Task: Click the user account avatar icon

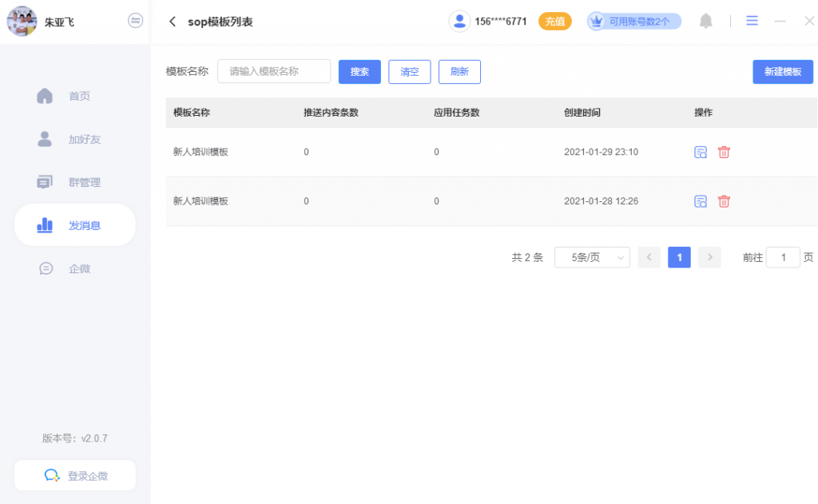Action: click(x=459, y=22)
